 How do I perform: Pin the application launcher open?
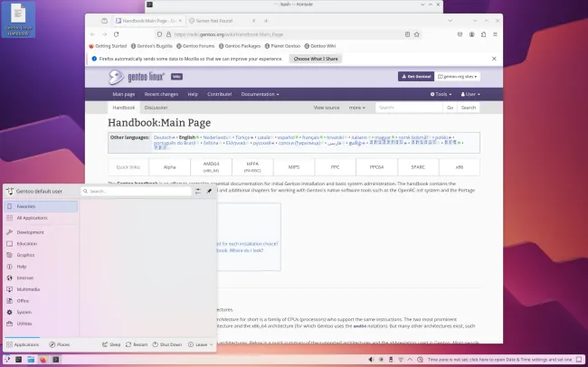(x=209, y=192)
